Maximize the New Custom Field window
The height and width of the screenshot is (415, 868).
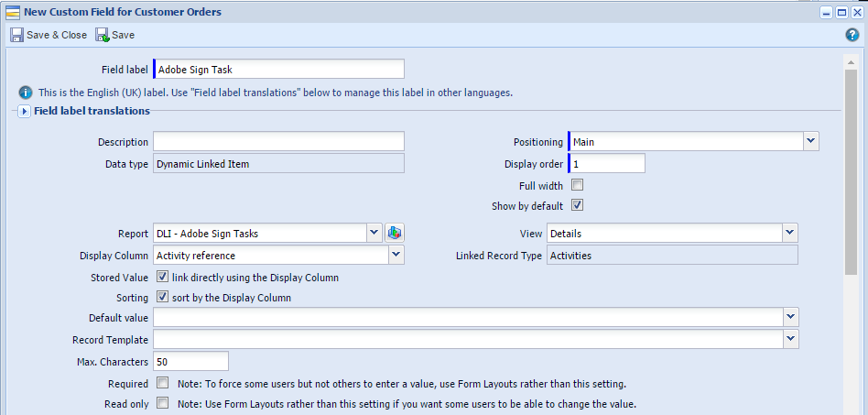click(842, 13)
